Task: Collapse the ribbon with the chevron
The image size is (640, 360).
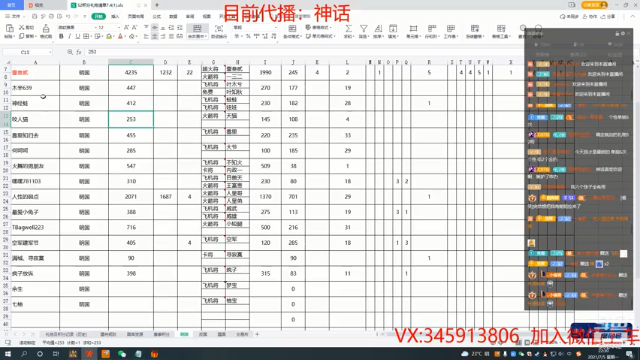Action: point(632,16)
